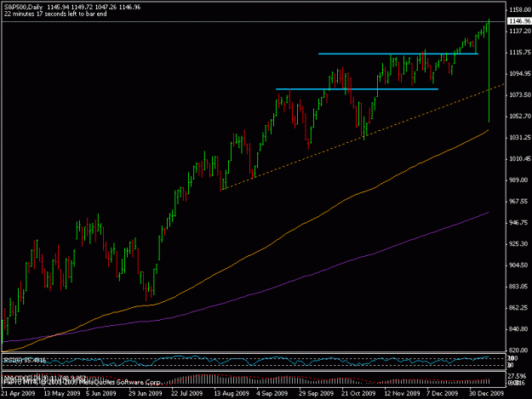Click the '22 minutes 17 seconds left to bar end' text
Image resolution: width=532 pixels, height=399 pixels.
point(55,14)
